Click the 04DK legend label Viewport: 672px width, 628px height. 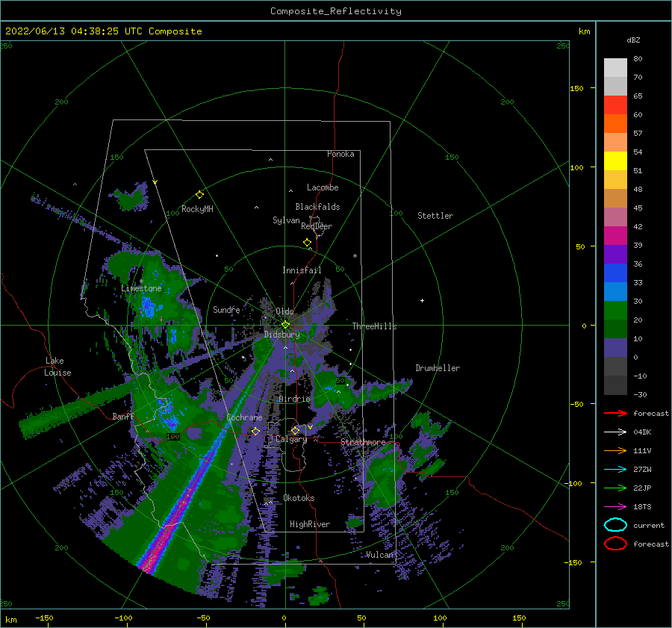(642, 432)
